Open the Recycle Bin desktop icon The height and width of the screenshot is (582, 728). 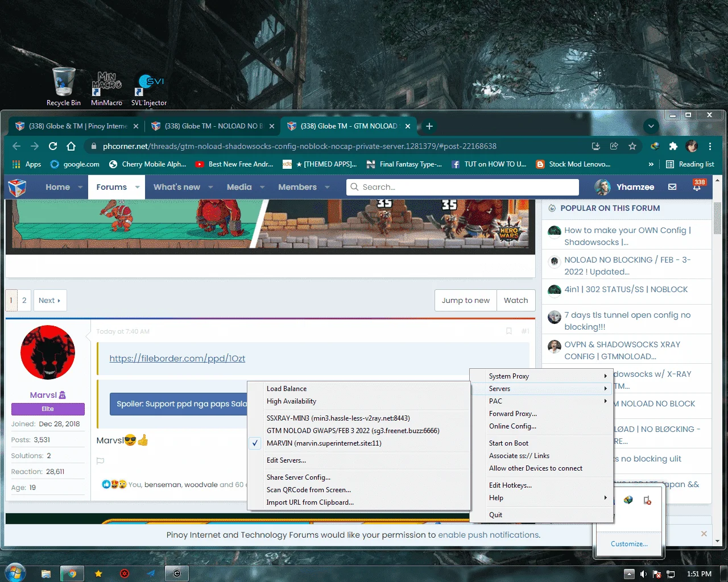click(64, 86)
